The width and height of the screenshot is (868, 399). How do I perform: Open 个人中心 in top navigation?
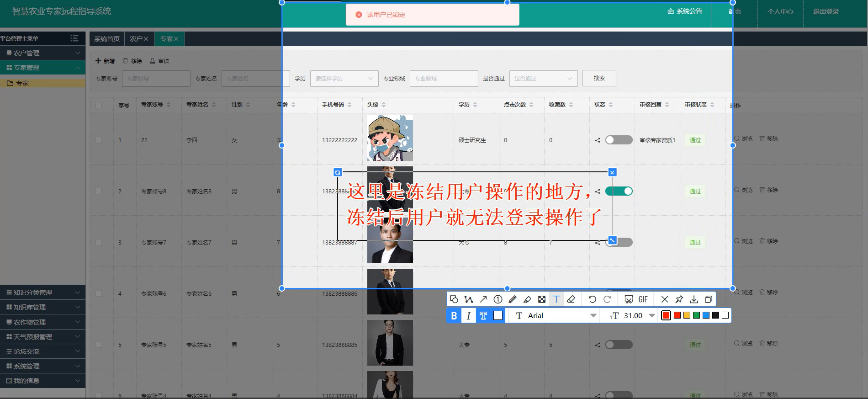780,11
